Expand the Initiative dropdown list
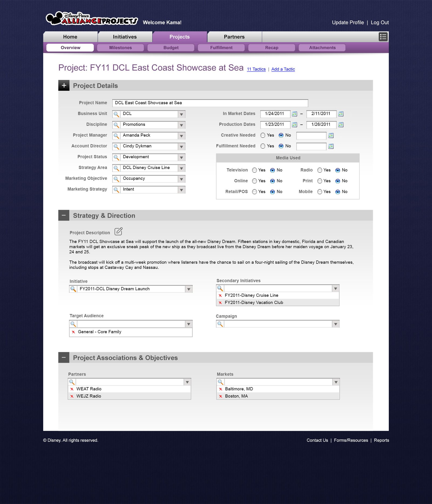The width and height of the screenshot is (432, 504). tap(189, 289)
